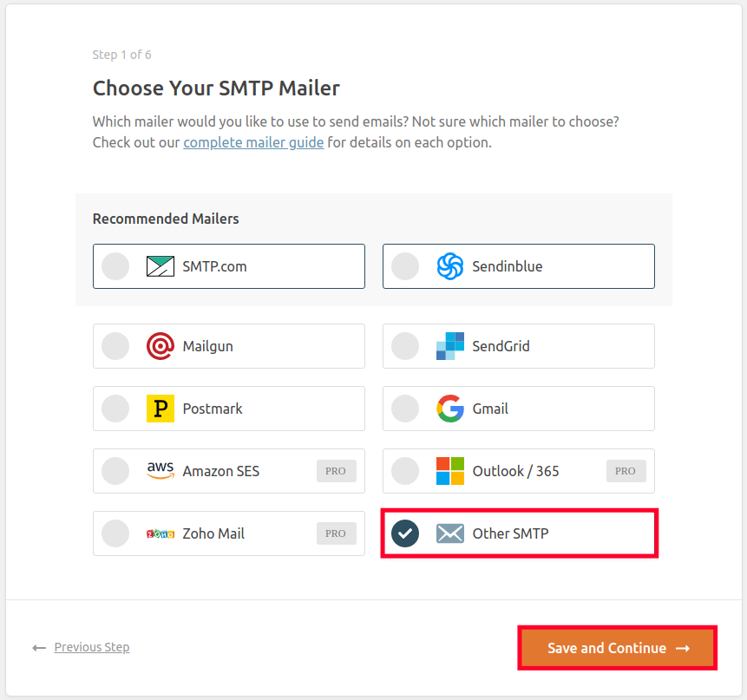Click the checked Other SMTP radio button
Viewport: 747px width, 700px height.
tap(405, 533)
